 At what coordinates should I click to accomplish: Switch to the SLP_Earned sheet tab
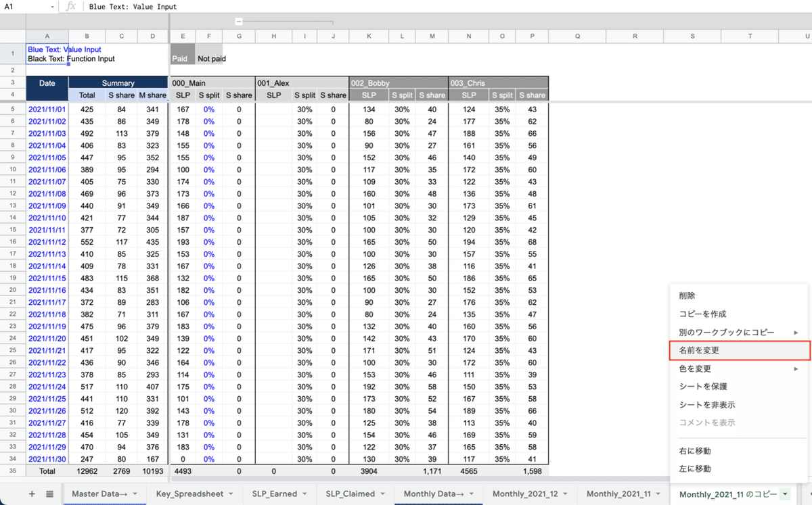coord(274,494)
